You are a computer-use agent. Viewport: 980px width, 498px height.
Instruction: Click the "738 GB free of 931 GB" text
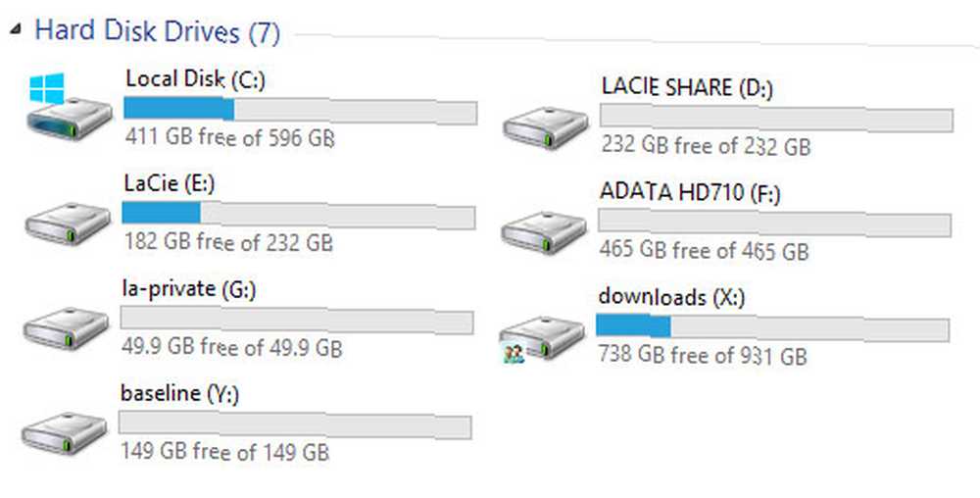click(703, 356)
